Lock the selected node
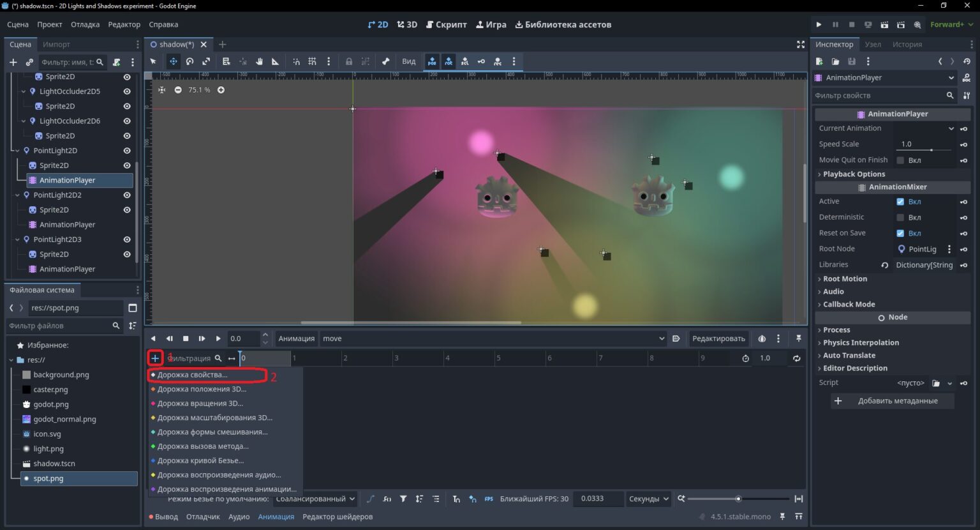Screen dimensions: 980x530 [x=349, y=61]
